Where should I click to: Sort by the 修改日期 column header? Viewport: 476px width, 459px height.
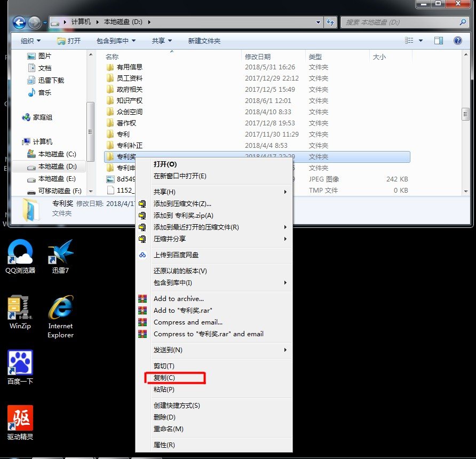point(258,57)
